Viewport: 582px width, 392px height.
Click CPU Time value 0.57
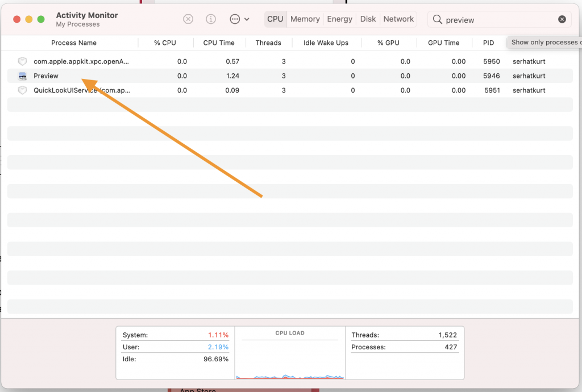click(232, 61)
